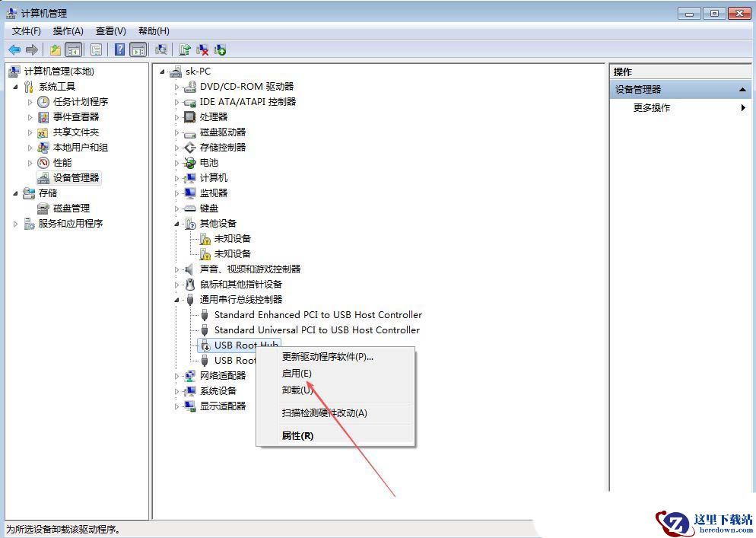Image resolution: width=756 pixels, height=538 pixels.
Task: Expand 任务计划程序 in the left tree
Action: pyautogui.click(x=30, y=102)
